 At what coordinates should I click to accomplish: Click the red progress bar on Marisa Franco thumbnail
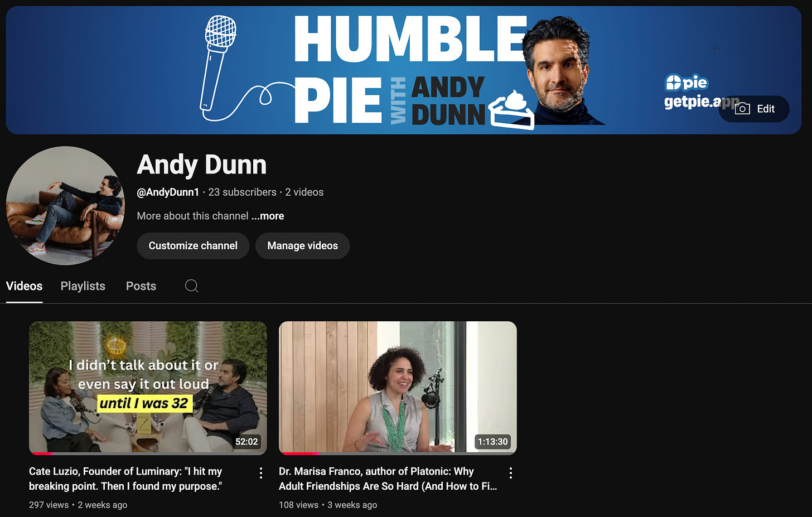299,453
